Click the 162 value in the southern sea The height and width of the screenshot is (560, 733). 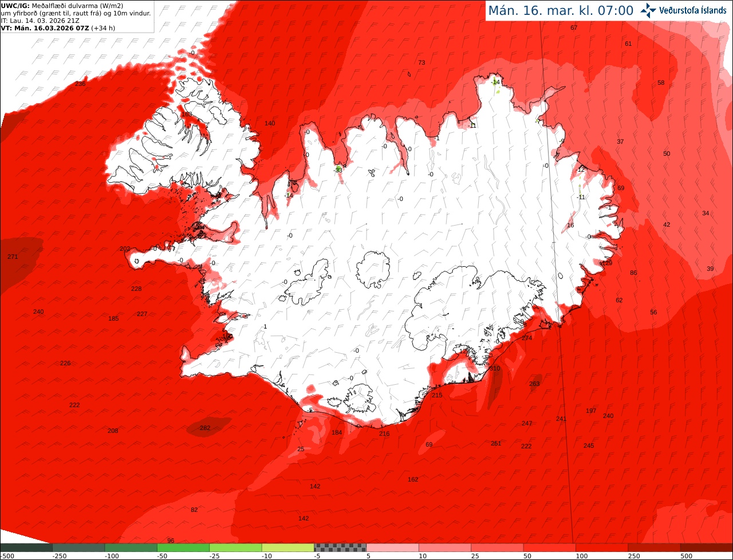(413, 480)
